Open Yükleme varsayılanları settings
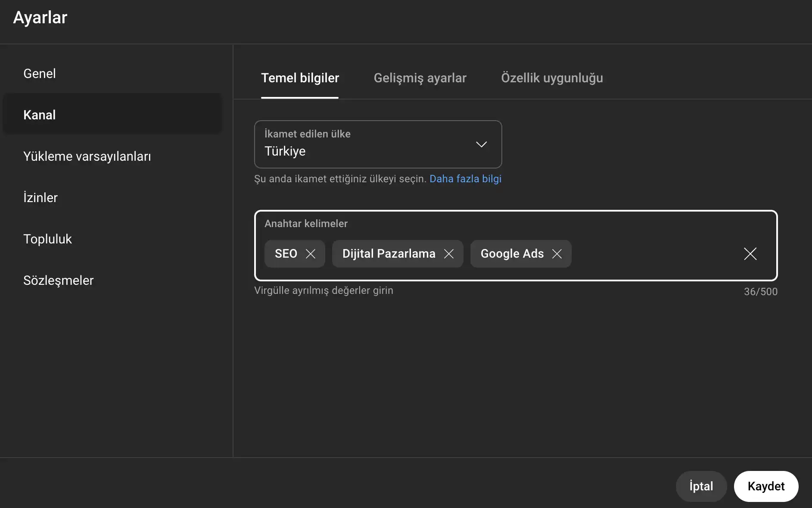This screenshot has height=508, width=812. click(x=112, y=156)
